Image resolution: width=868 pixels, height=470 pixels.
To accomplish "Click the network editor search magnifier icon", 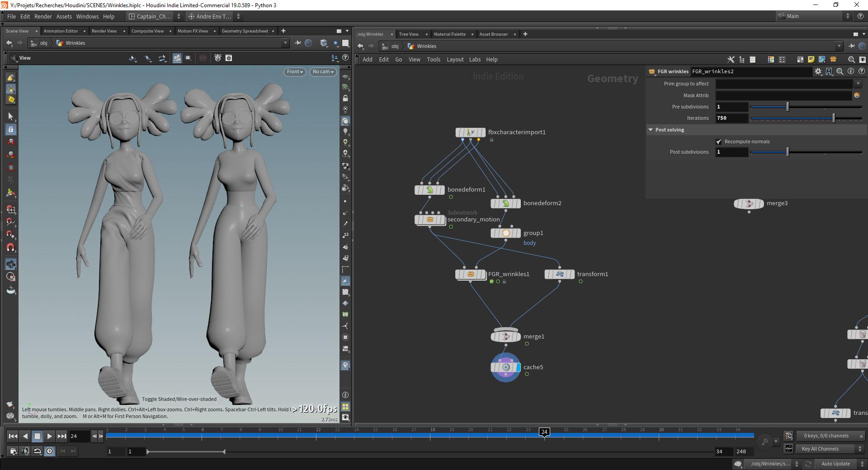I will coord(851,60).
